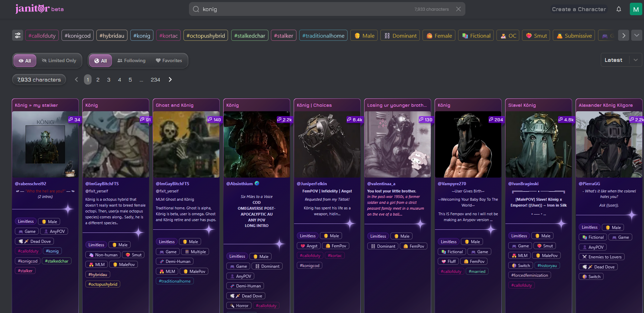Filter by the OC tag chip
644x313 pixels.
coord(508,36)
